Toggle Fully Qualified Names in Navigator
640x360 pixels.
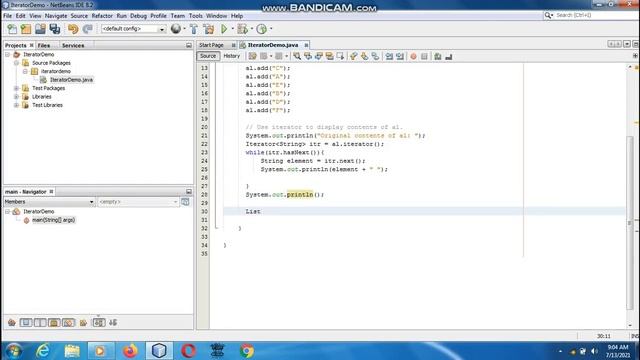click(x=83, y=323)
